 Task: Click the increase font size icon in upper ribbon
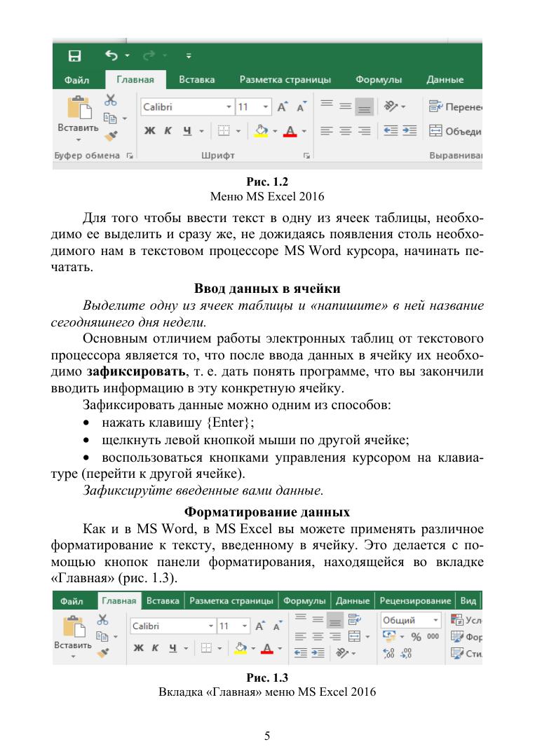tap(283, 107)
